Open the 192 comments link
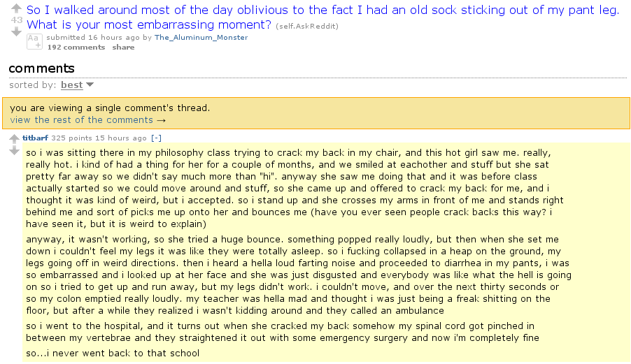This screenshot has width=631, height=364. point(76,48)
